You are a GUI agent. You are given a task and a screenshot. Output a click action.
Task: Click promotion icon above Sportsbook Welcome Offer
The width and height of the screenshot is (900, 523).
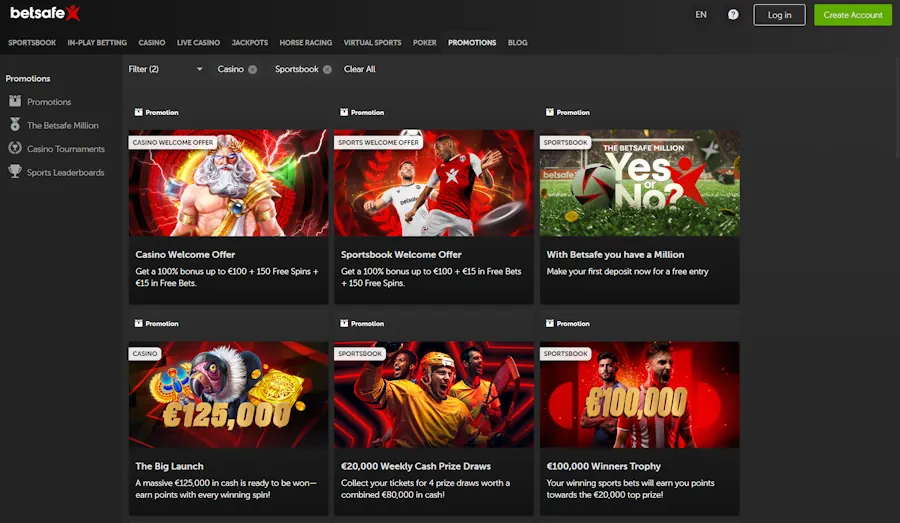(344, 112)
